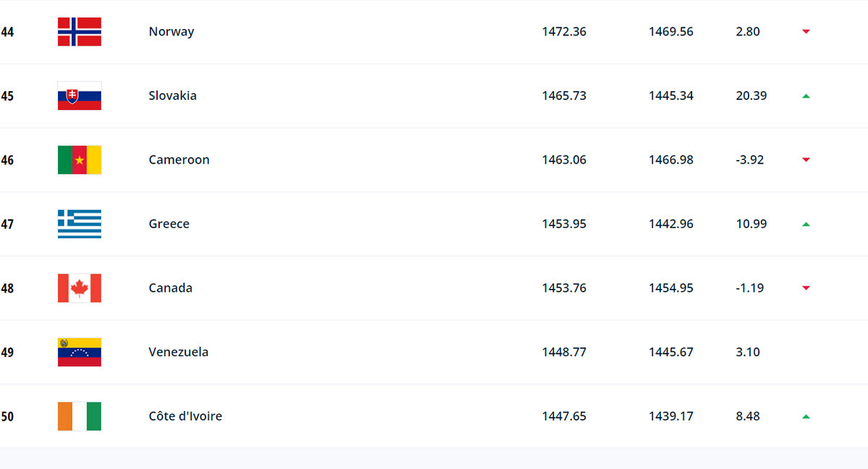
Task: Click Slovakia's green up arrow indicator
Action: click(x=806, y=96)
